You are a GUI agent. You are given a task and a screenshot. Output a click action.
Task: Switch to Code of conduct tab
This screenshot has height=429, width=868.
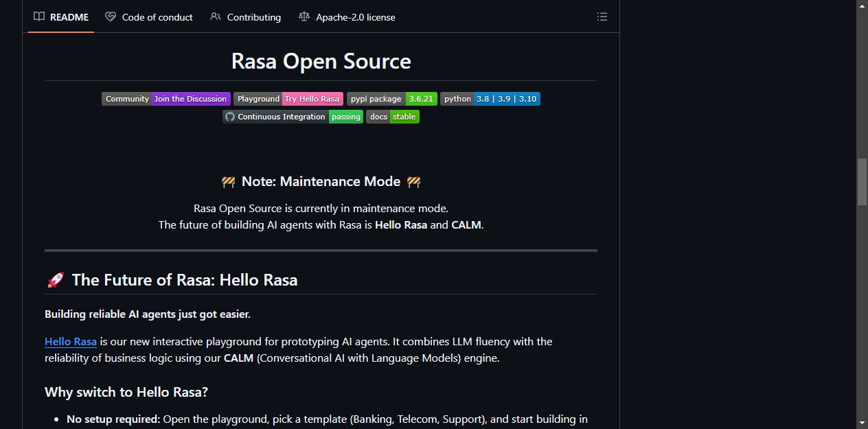pyautogui.click(x=149, y=16)
